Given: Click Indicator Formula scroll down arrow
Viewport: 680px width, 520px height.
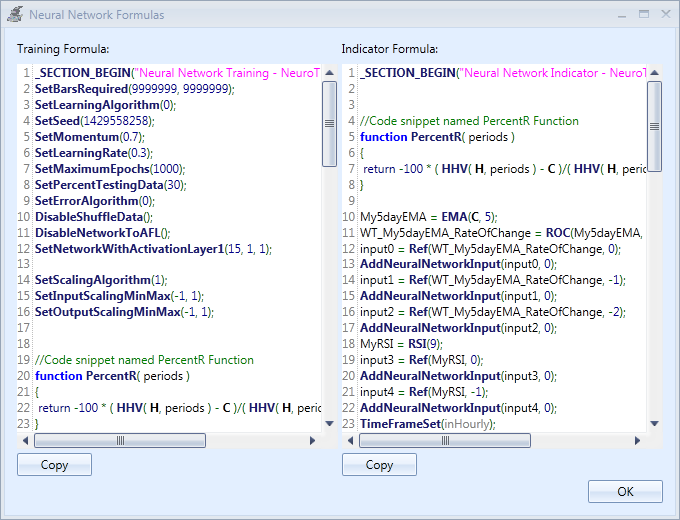Looking at the screenshot, I should (655, 423).
